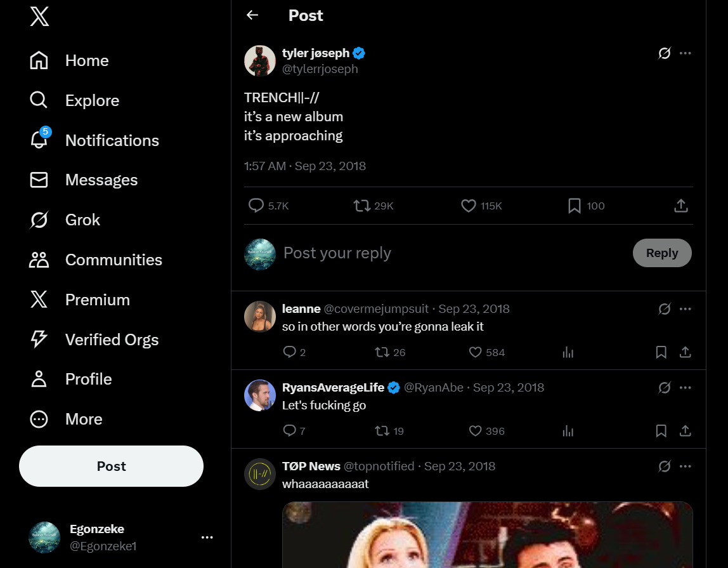Image resolution: width=728 pixels, height=568 pixels.
Task: Repost RyansAverageLife's reply
Action: click(382, 431)
